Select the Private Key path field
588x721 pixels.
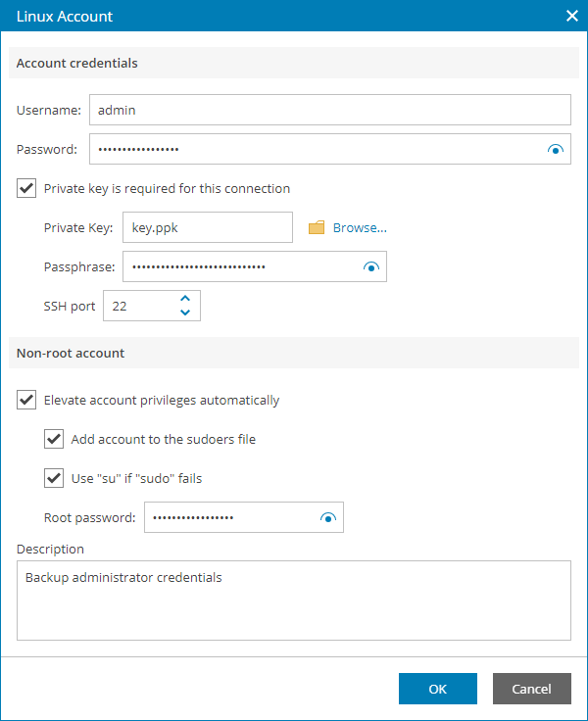tap(208, 227)
